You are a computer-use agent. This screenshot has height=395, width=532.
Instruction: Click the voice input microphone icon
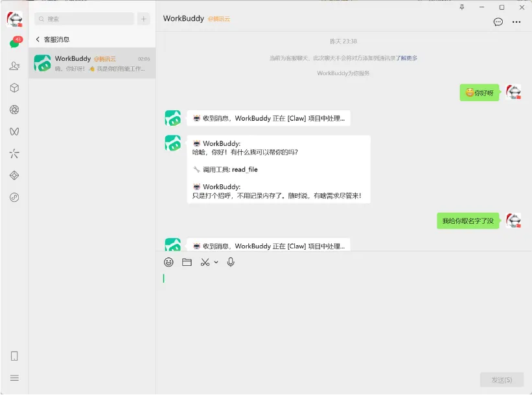[x=231, y=262]
